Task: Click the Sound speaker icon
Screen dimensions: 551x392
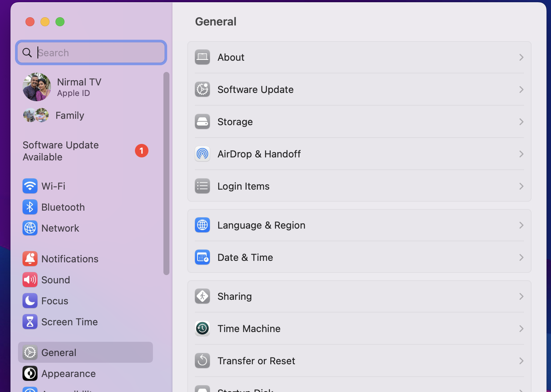Action: click(x=30, y=280)
